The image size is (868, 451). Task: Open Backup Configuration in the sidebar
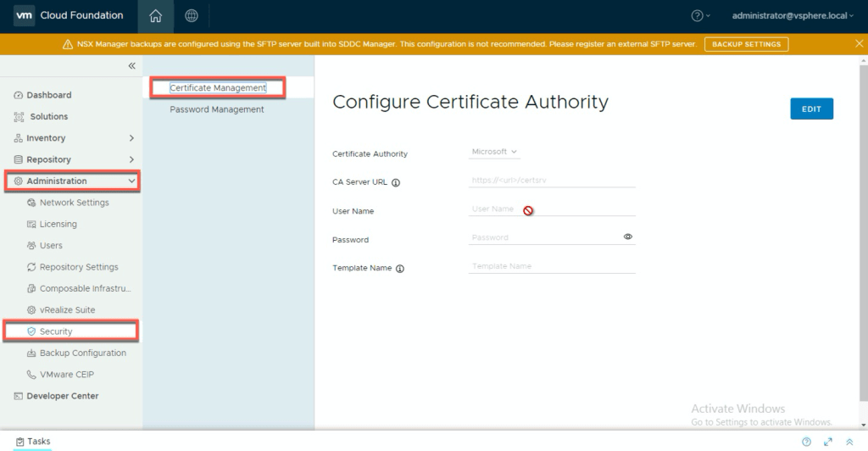(82, 353)
